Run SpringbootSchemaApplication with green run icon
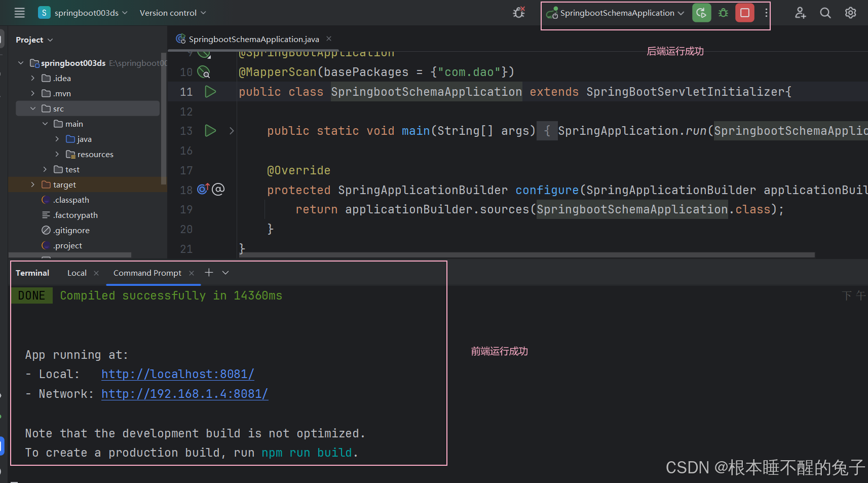 tap(701, 13)
